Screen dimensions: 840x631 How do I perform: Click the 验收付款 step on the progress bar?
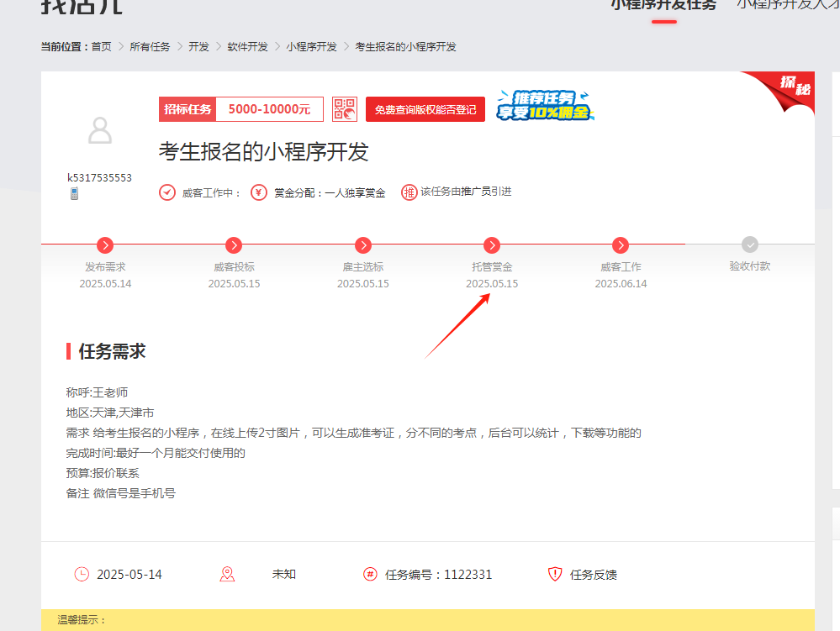[749, 245]
